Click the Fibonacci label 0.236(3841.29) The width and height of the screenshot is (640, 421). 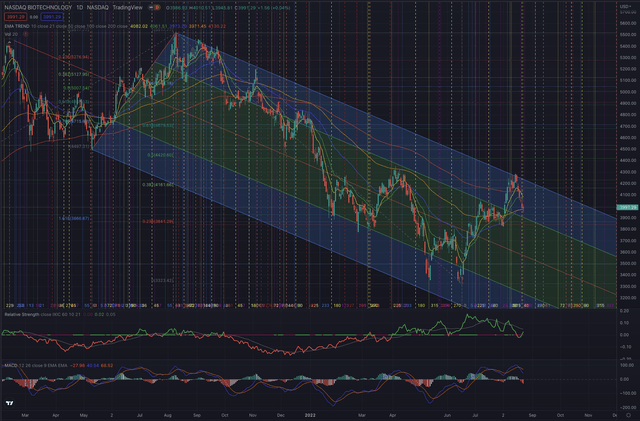point(158,221)
